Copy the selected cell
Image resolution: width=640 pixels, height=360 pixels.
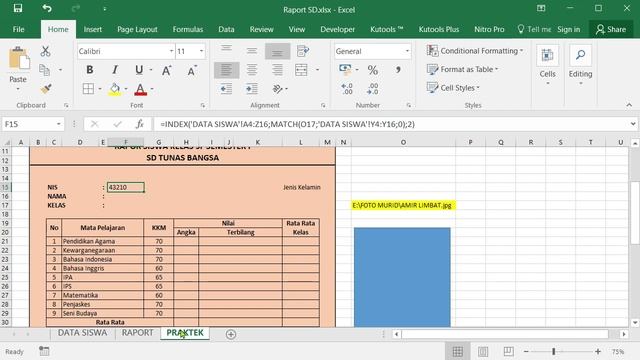point(44,70)
